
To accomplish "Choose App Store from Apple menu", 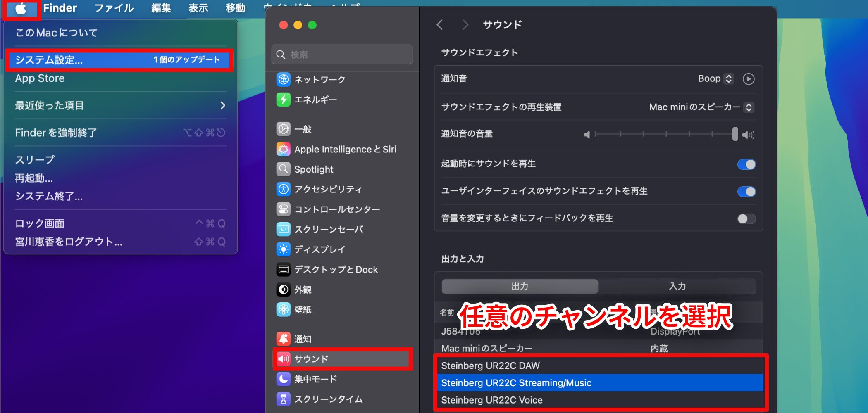I will coord(120,78).
